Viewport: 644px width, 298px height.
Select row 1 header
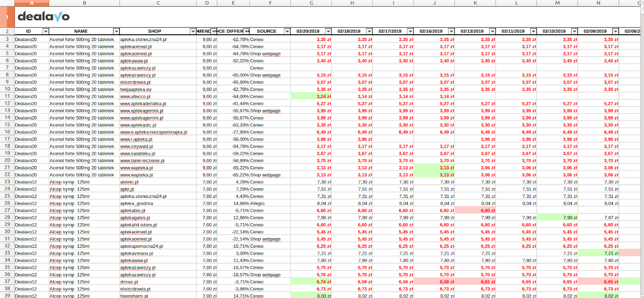(7, 17)
